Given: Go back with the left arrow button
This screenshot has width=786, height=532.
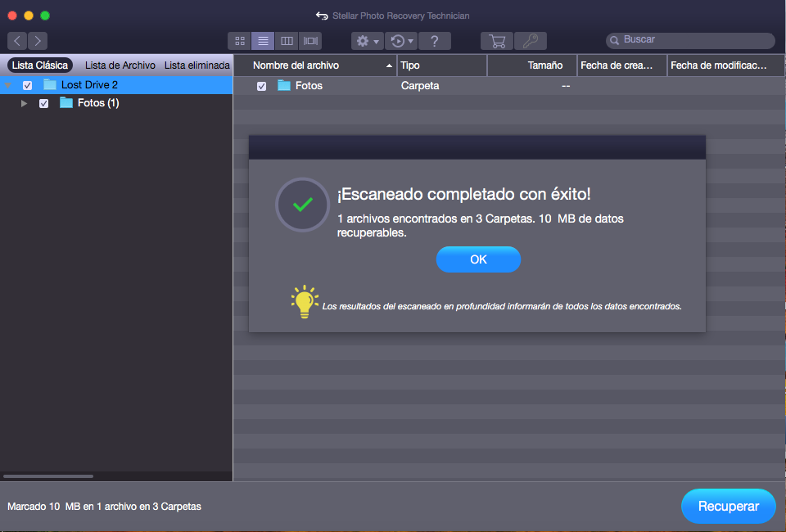Looking at the screenshot, I should coord(17,41).
